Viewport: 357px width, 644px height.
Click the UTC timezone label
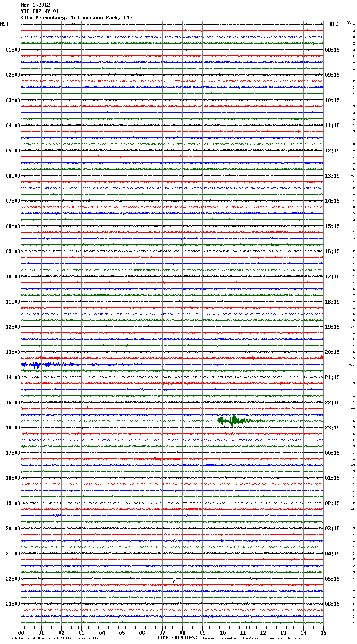pos(334,24)
